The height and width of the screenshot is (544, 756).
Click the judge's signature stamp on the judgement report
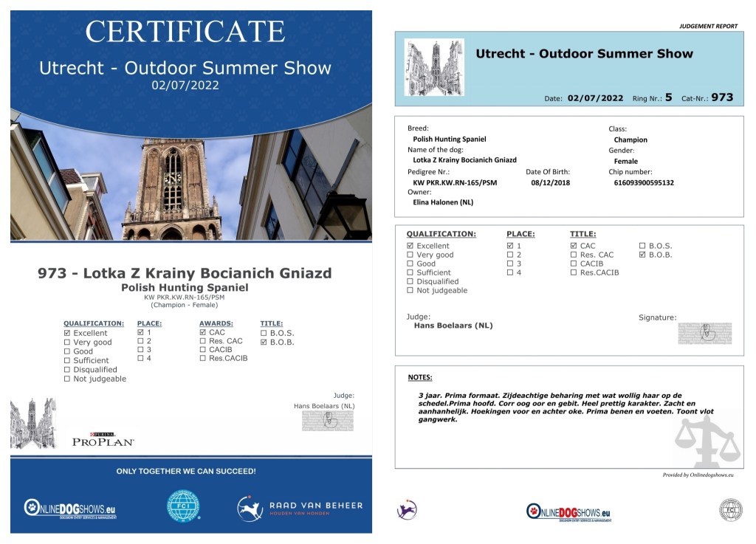coord(704,333)
